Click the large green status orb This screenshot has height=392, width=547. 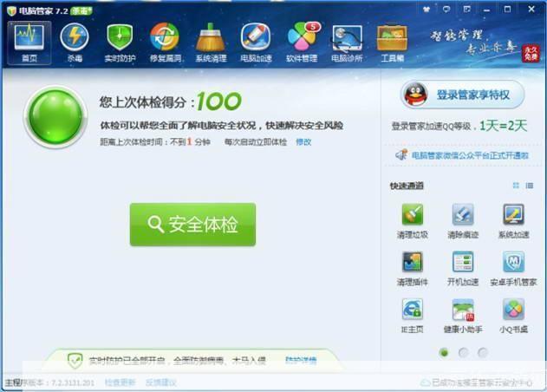[x=55, y=117]
